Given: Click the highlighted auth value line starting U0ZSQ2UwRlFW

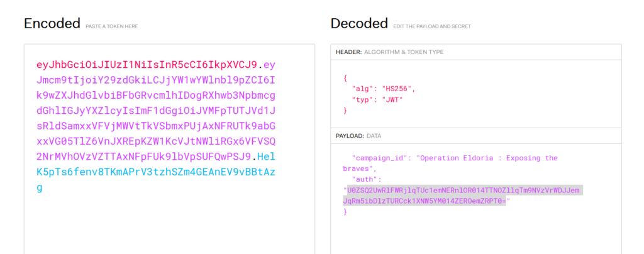Looking at the screenshot, I should pos(463,190).
